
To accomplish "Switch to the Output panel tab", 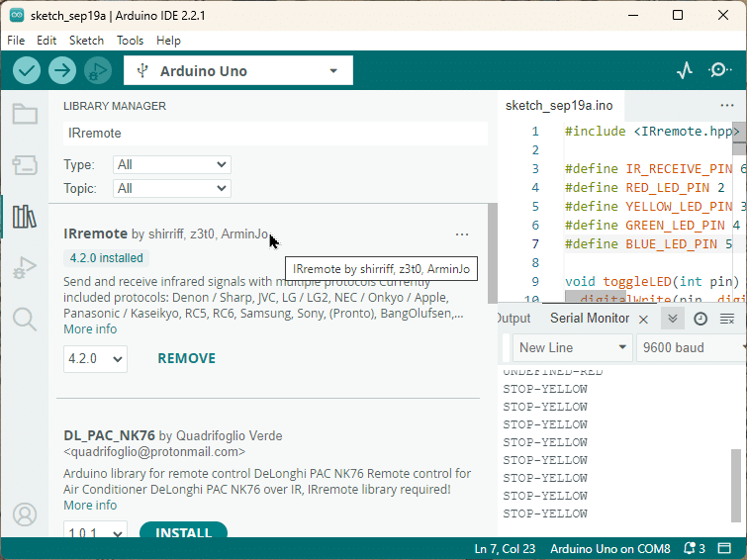I will 514,319.
